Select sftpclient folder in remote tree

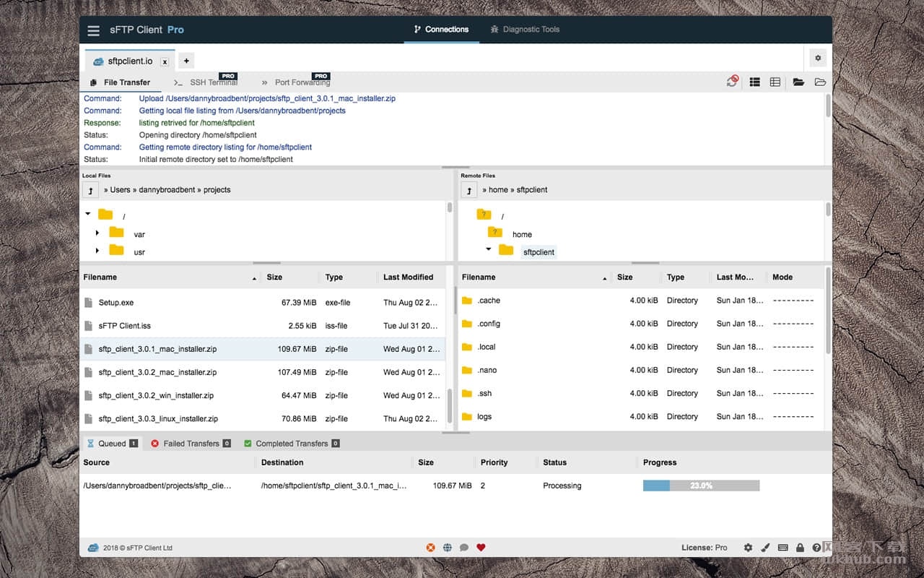click(539, 252)
